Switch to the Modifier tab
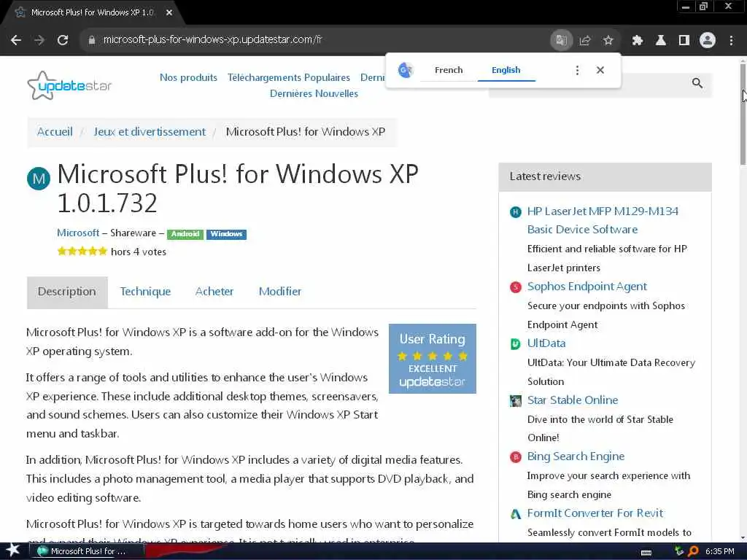747x560 pixels. 280,292
